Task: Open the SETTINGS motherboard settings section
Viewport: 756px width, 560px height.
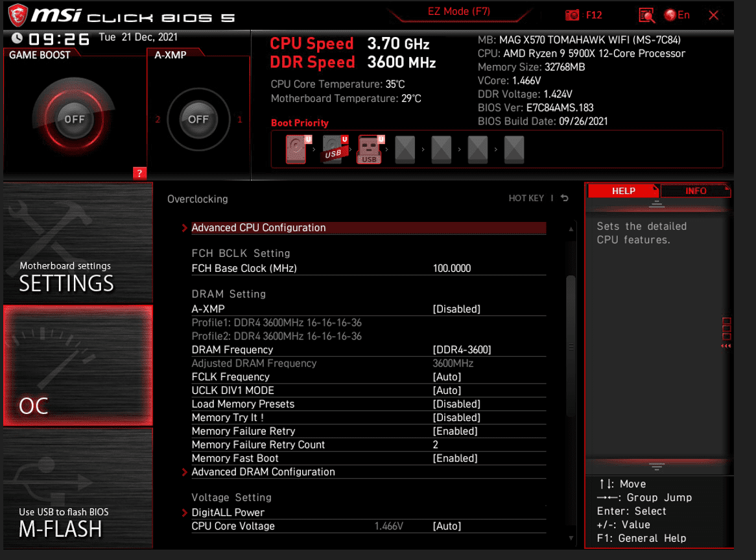Action: point(78,243)
